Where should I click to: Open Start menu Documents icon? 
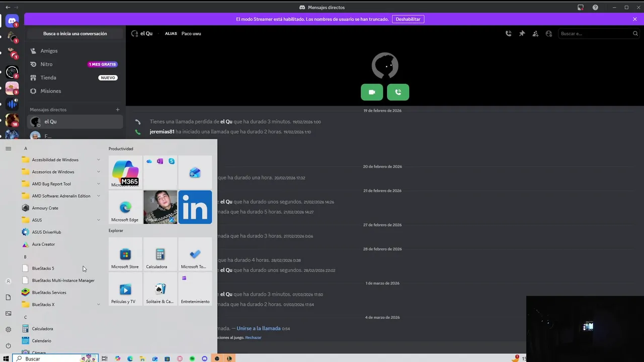pyautogui.click(x=8, y=298)
